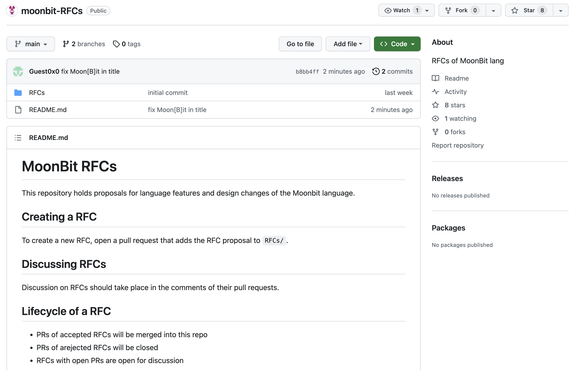Screen dimensions: 588x370
Task: Open the Add file dropdown
Action: coord(348,44)
